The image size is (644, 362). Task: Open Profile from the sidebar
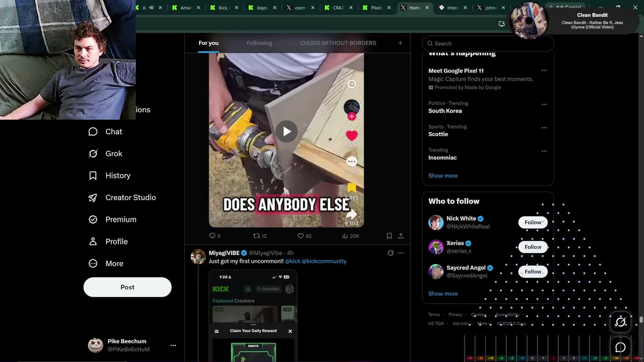tap(108, 242)
